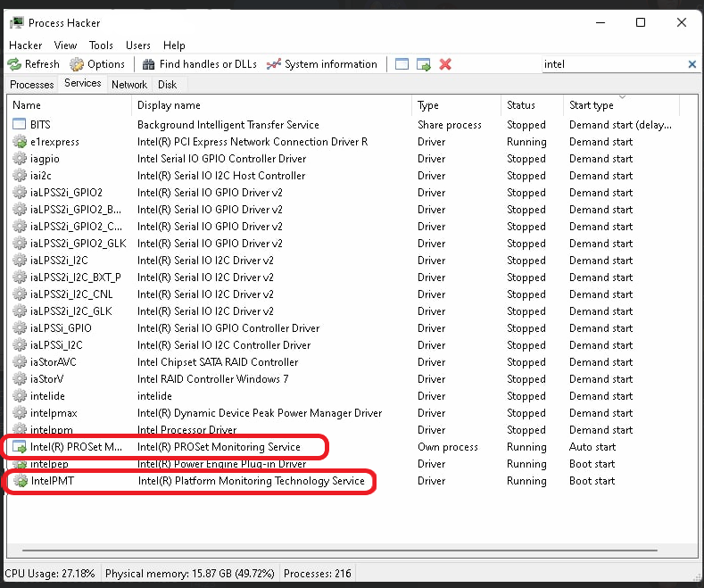
Task: Click the Refresh toolbar button
Action: coord(34,64)
